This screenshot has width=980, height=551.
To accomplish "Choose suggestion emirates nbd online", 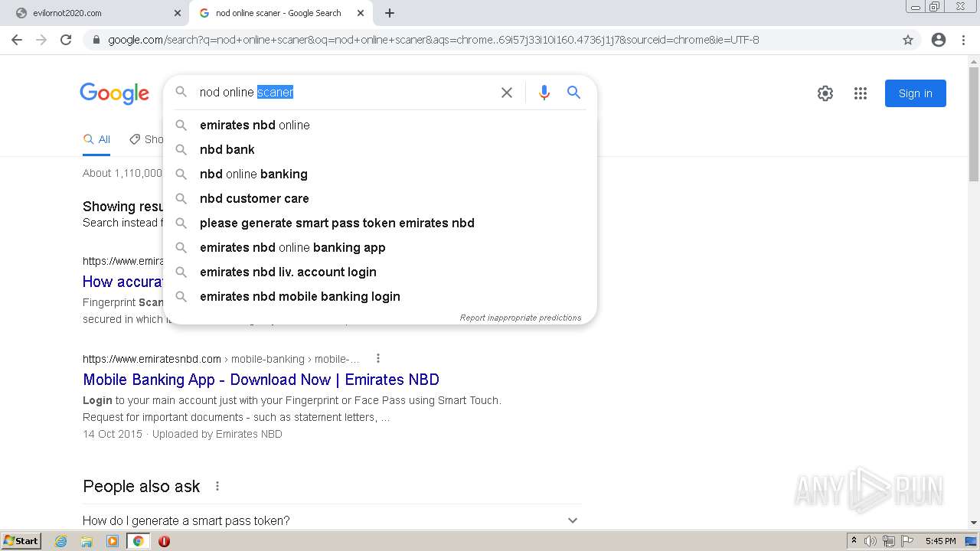I will [x=380, y=125].
